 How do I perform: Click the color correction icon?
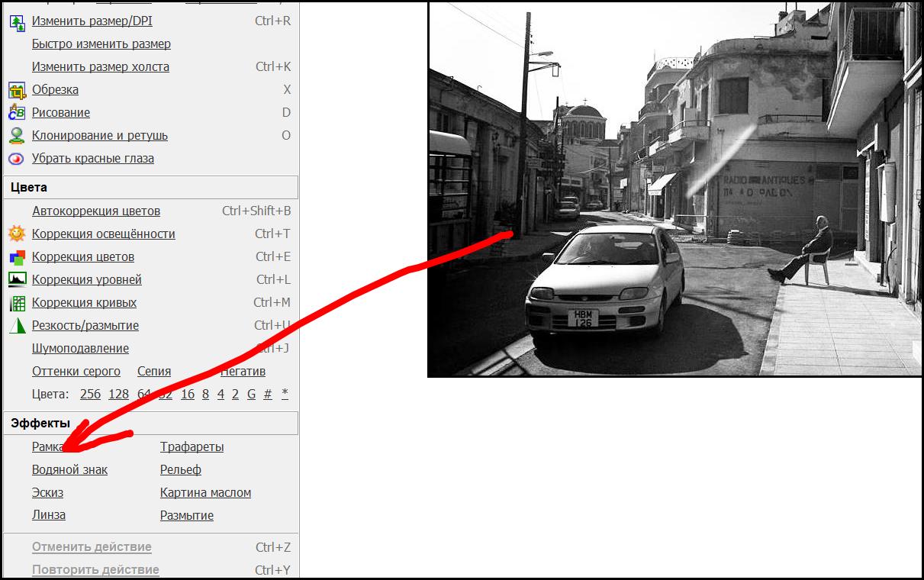pos(17,257)
